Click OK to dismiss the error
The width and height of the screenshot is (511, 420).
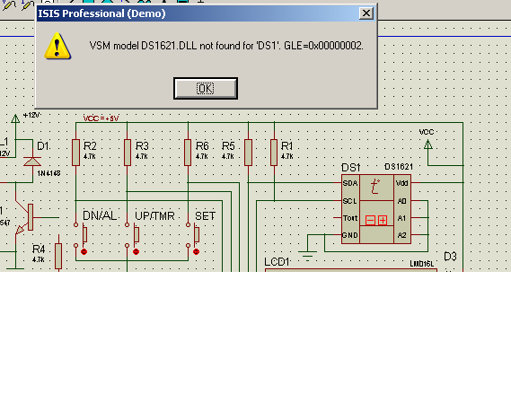[206, 88]
